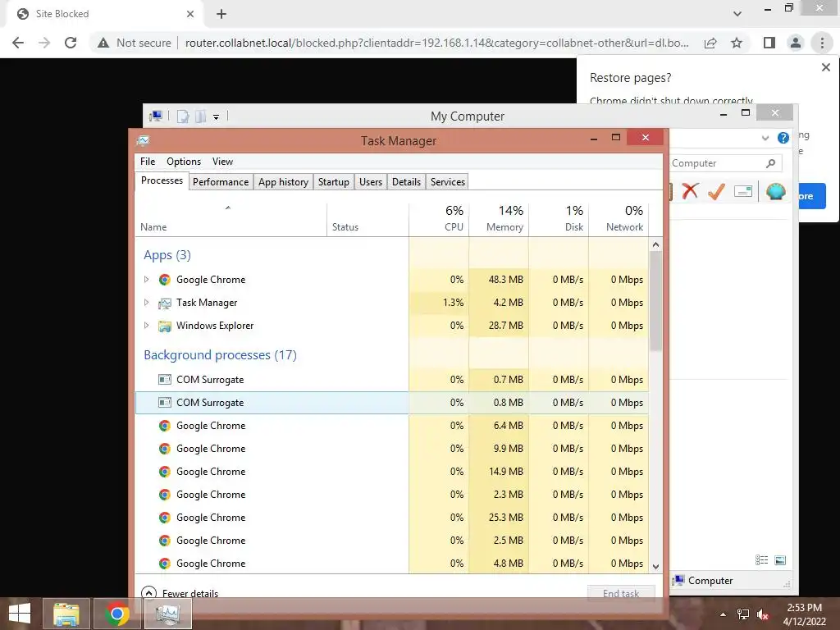Click the Not secure warning icon
Viewport: 840px width, 630px height.
tap(103, 43)
